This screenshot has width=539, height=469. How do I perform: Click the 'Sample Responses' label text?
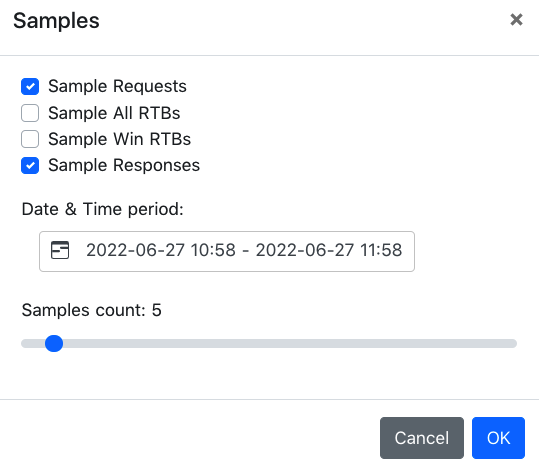click(124, 165)
